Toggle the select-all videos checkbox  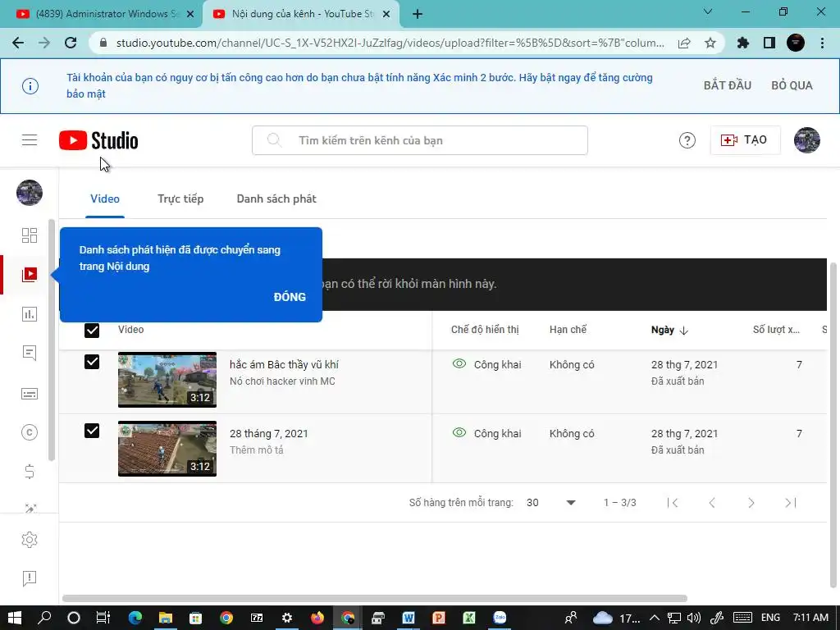(x=92, y=331)
